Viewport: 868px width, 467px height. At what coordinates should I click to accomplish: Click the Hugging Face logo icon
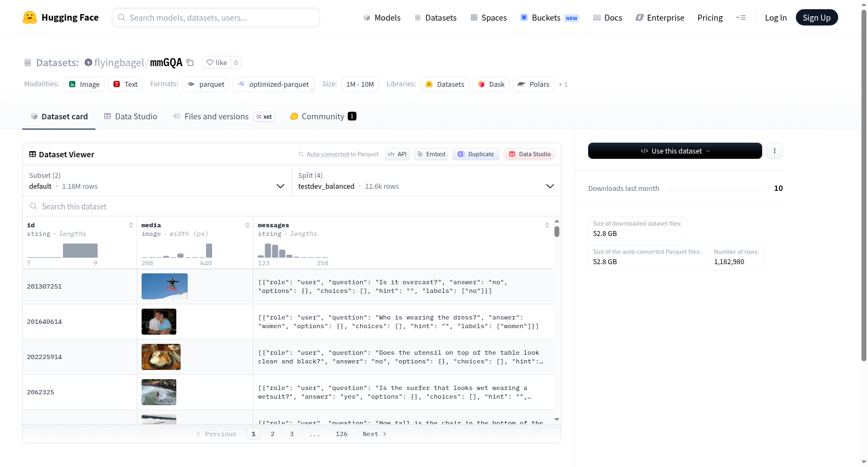30,17
